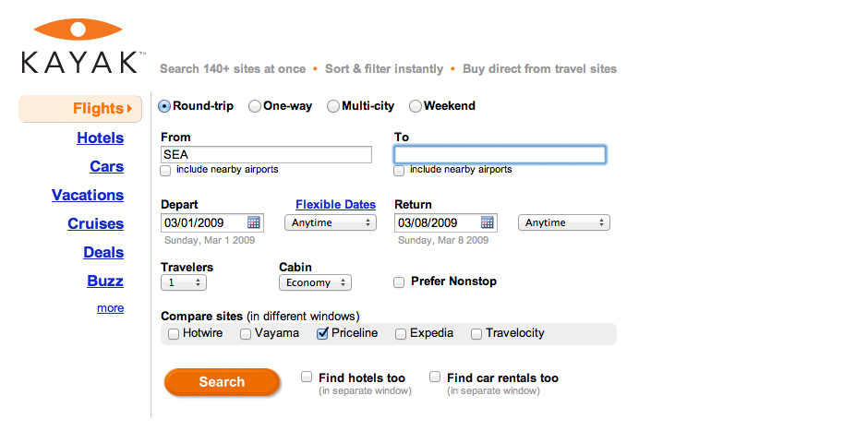Click the orange Search button
Screen dimensions: 868x443
(x=222, y=382)
